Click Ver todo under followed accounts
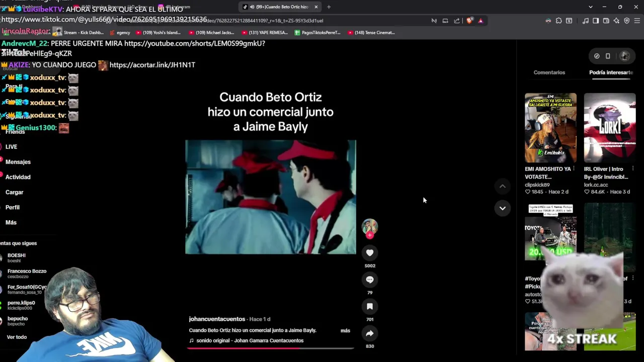 click(17, 337)
